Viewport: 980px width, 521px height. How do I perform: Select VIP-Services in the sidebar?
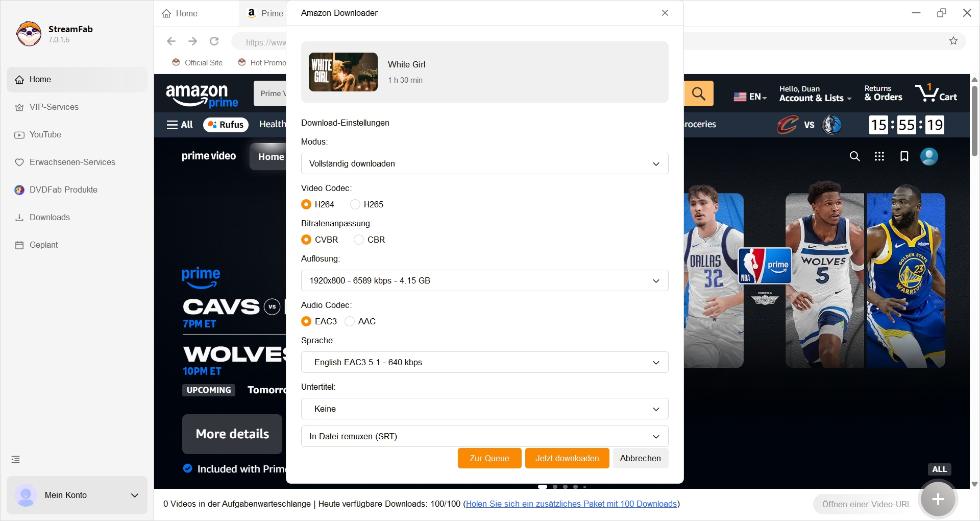[x=54, y=107]
